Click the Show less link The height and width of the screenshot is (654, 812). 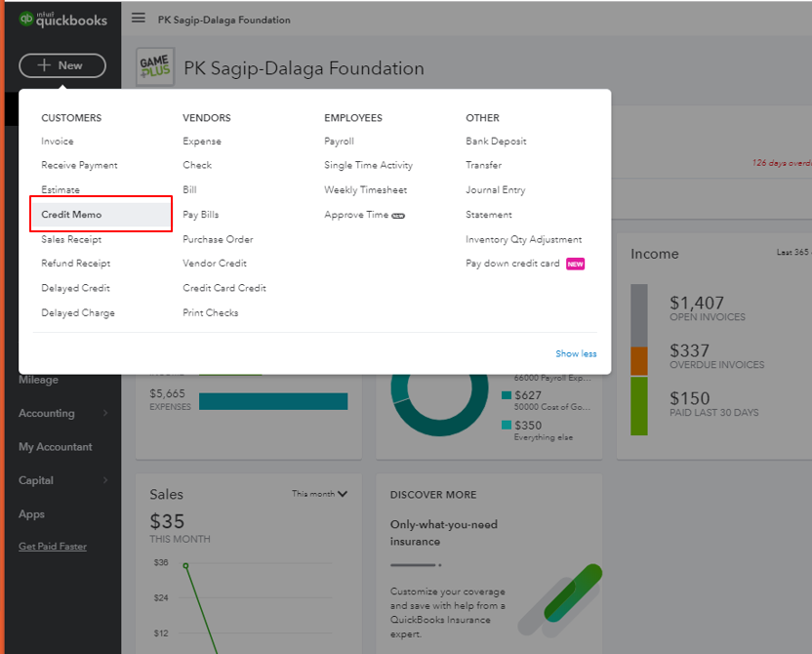pos(576,353)
